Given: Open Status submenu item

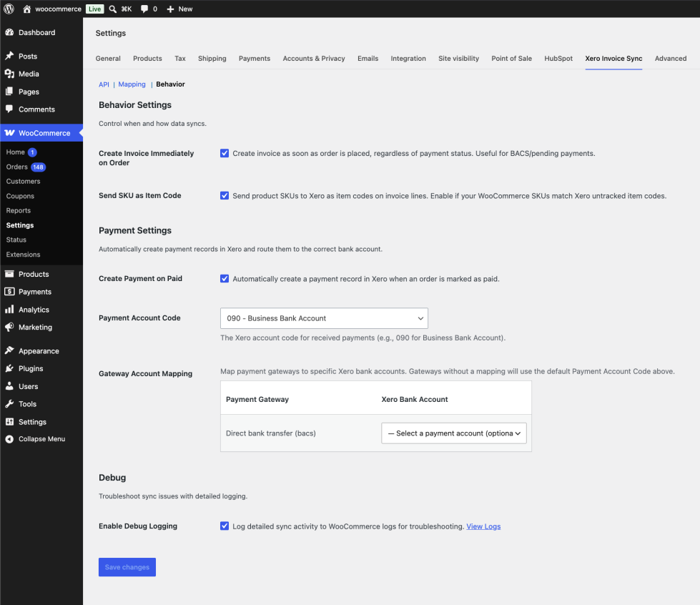Looking at the screenshot, I should coord(16,240).
